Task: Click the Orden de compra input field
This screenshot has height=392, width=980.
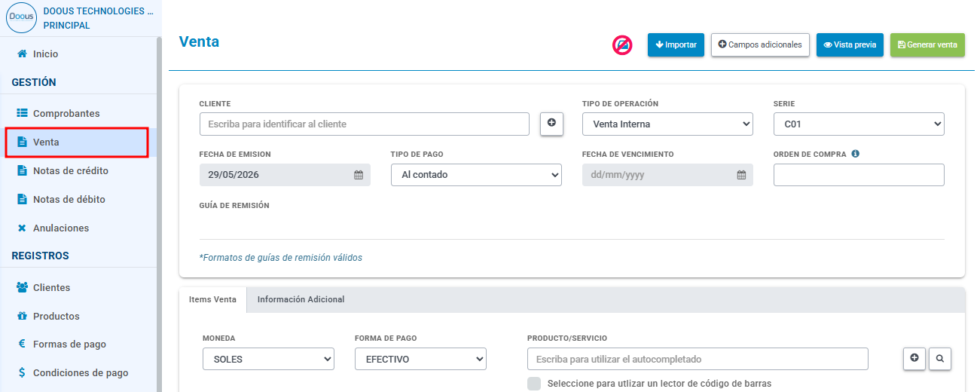Action: (x=859, y=175)
